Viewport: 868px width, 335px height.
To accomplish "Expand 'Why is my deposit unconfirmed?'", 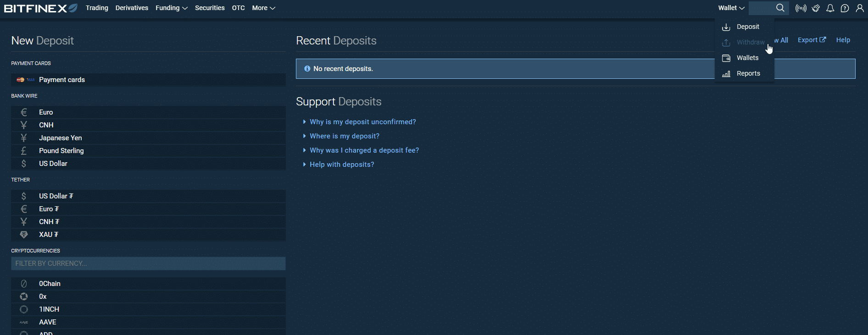I will pos(362,122).
